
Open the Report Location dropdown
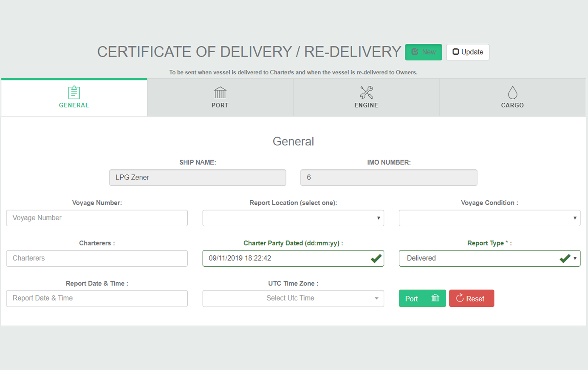[x=293, y=218]
